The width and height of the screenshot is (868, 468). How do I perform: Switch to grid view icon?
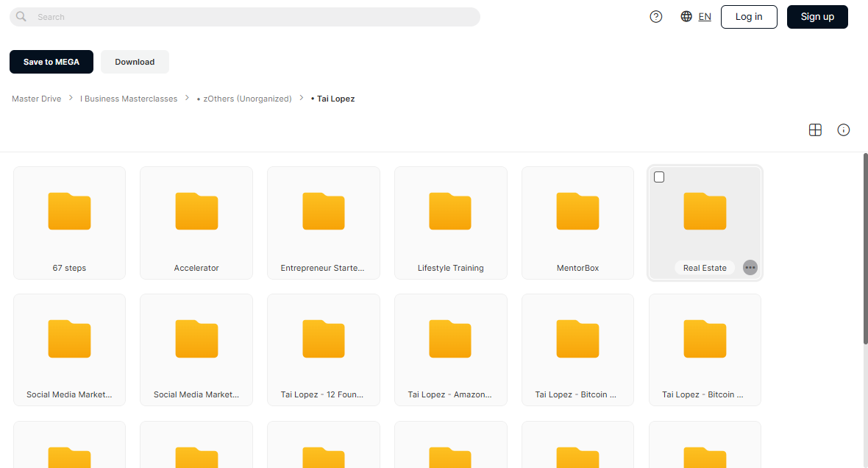[816, 130]
